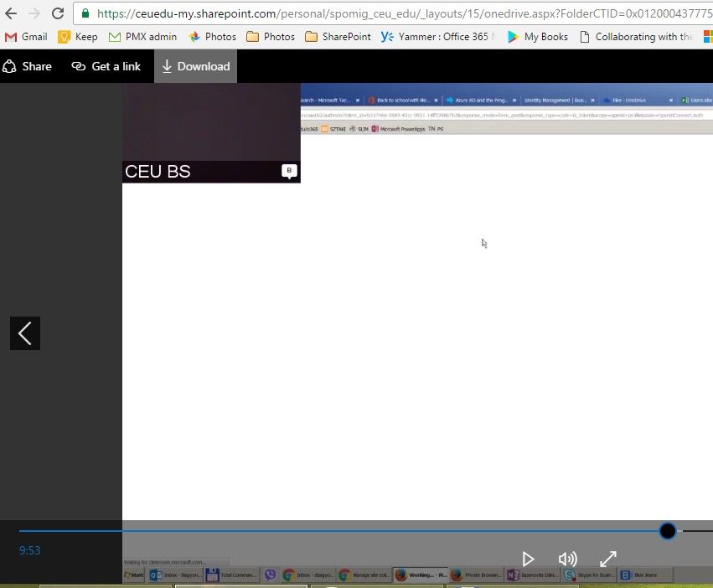The width and height of the screenshot is (713, 588).
Task: Open the PMX admin bookmark
Action: 142,36
